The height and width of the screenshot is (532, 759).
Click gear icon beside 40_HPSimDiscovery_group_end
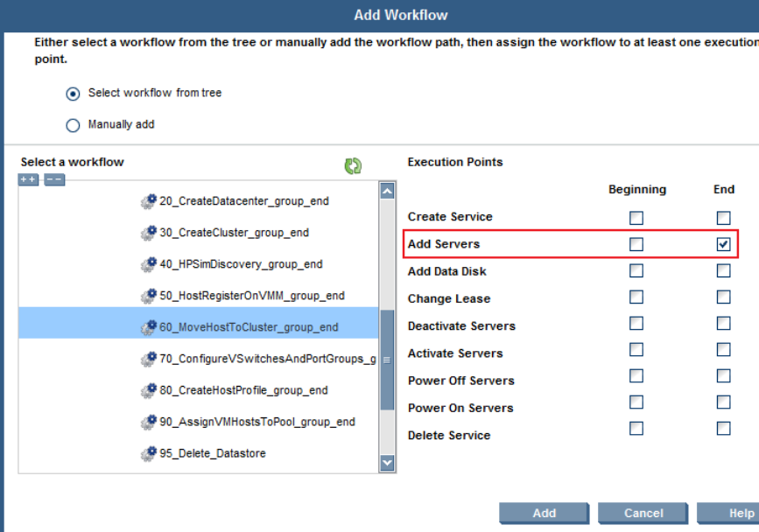pos(149,264)
